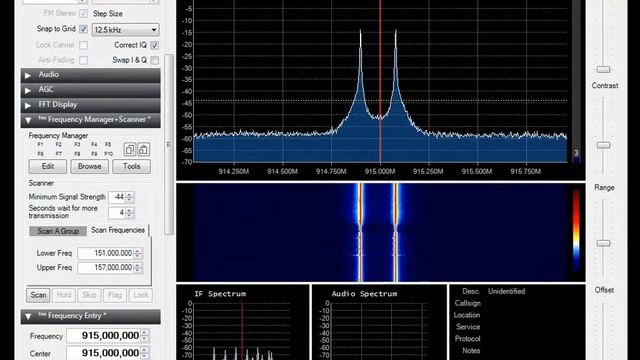Select the F3 frequency shortcut
The height and width of the screenshot is (360, 640).
(77, 144)
